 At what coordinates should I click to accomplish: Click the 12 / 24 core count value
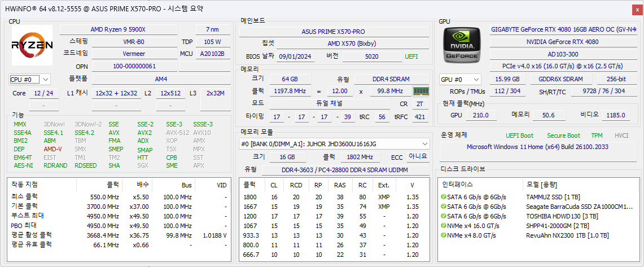(44, 93)
